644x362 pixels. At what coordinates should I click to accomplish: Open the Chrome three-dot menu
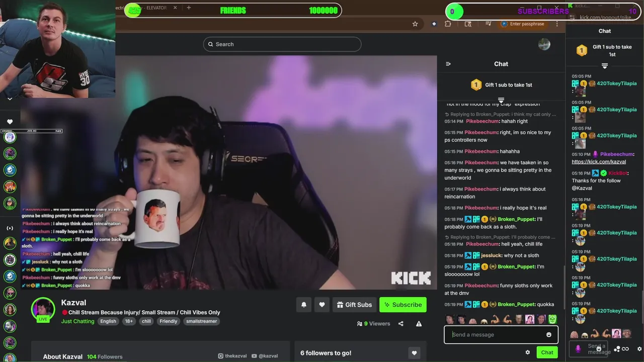[557, 24]
